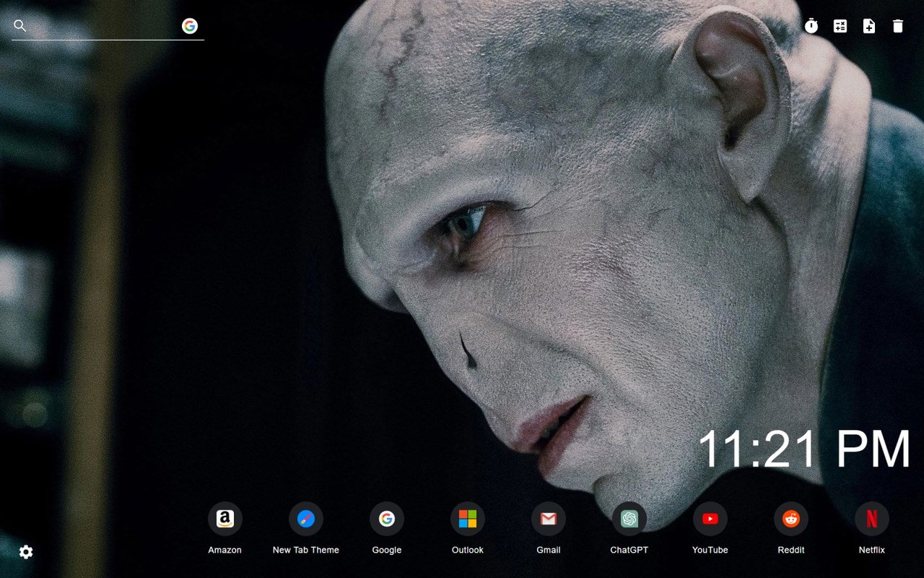Click the add note icon
The image size is (924, 578).
869,26
